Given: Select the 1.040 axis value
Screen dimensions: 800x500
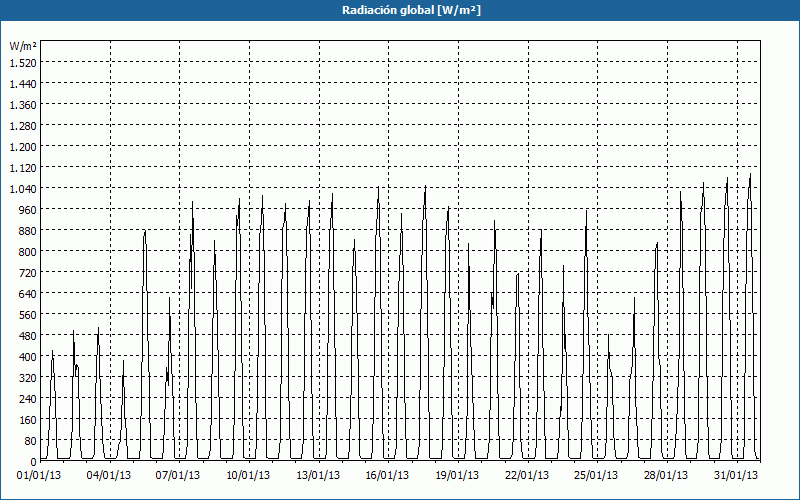Looking at the screenshot, I should pos(23,189).
